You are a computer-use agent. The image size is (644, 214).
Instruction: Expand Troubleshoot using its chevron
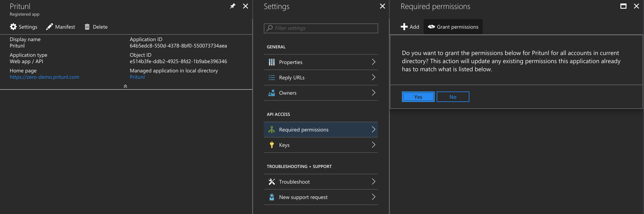(x=374, y=182)
